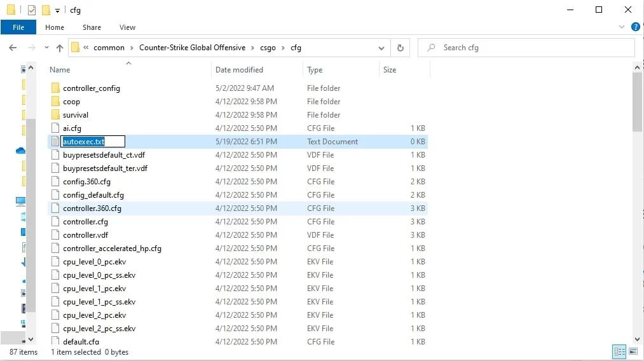Expand the chevron after the csgo breadcrumb
The image size is (644, 361).
click(x=284, y=48)
